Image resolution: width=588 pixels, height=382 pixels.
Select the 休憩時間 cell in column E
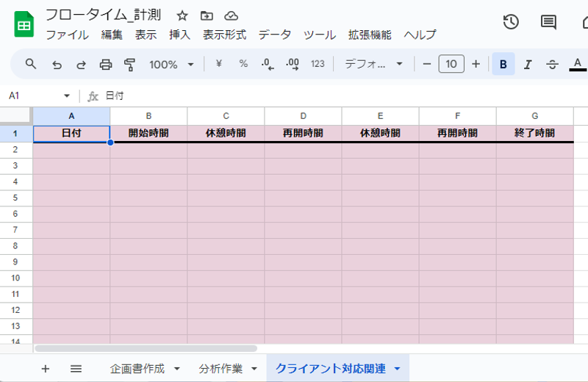pos(380,134)
